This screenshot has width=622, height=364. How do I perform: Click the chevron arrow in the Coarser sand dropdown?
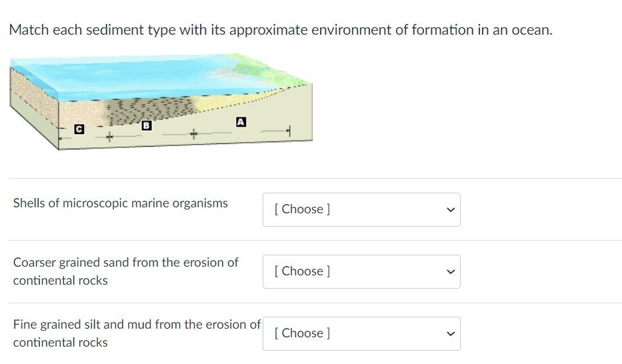pyautogui.click(x=451, y=271)
